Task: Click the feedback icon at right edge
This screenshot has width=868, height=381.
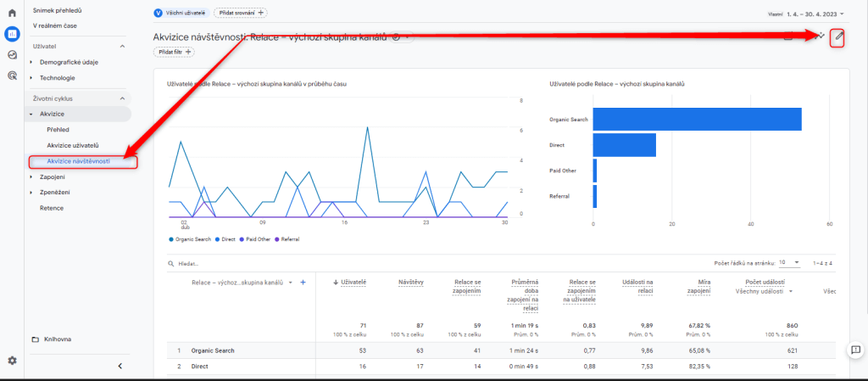Action: click(x=856, y=350)
